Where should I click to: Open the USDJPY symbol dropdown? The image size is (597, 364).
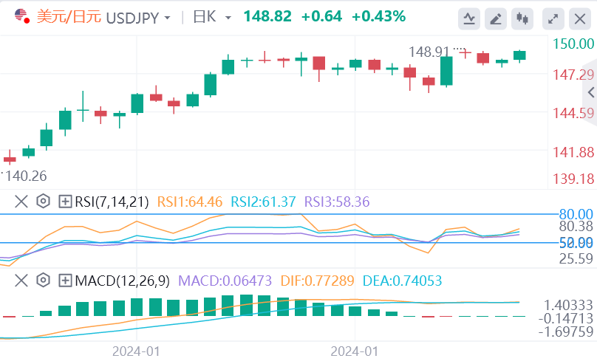pyautogui.click(x=168, y=17)
